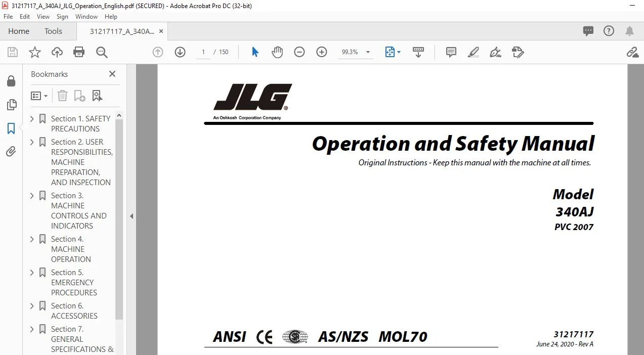
Task: Add the document to starred files
Action: 34,52
